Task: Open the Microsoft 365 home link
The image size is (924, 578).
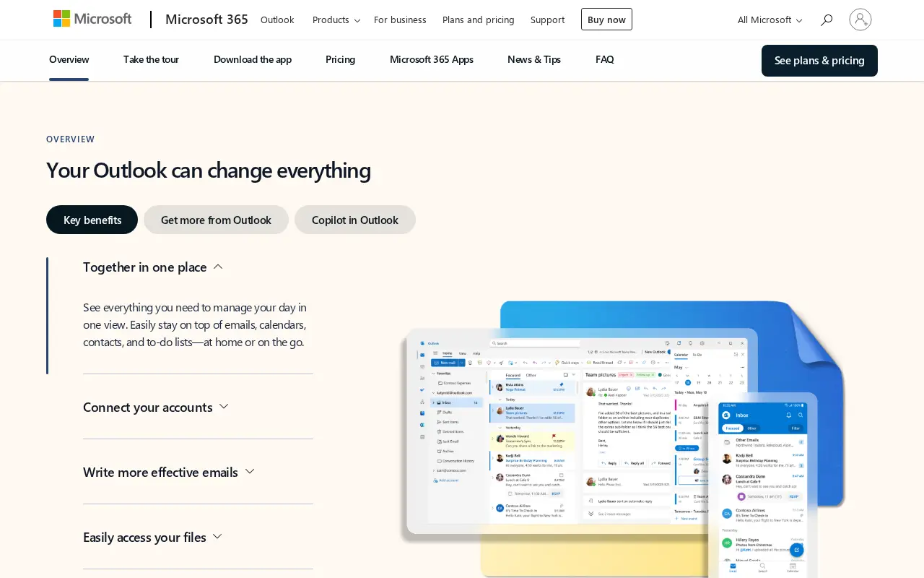Action: click(206, 20)
